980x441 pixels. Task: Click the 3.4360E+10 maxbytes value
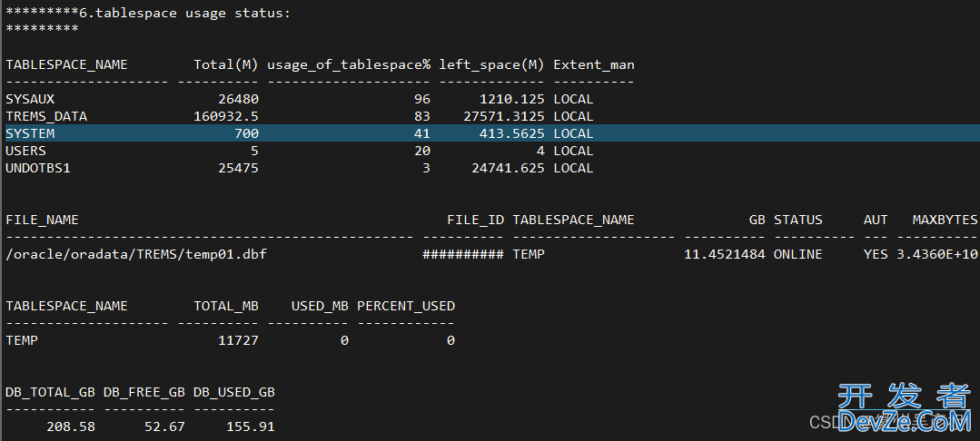(x=937, y=254)
